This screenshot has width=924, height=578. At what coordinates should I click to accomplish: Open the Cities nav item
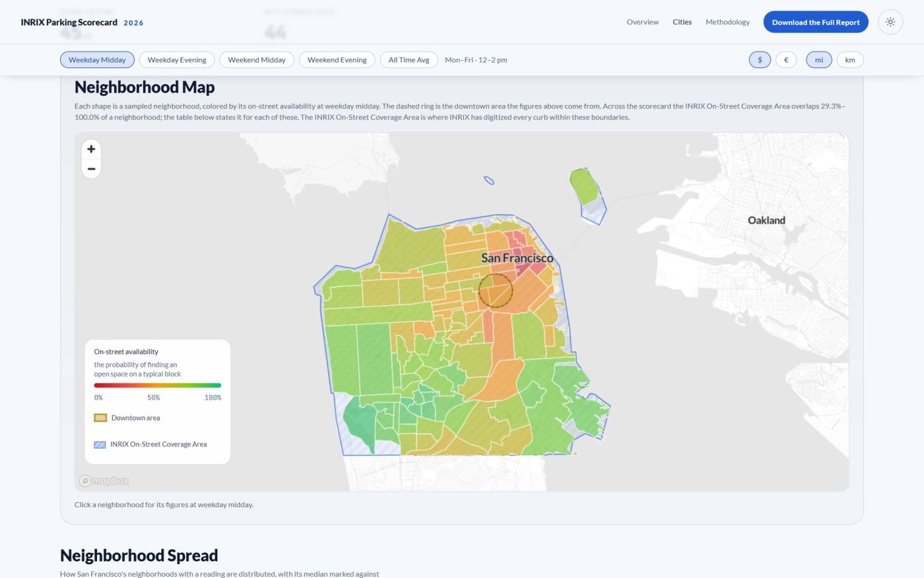coord(682,22)
